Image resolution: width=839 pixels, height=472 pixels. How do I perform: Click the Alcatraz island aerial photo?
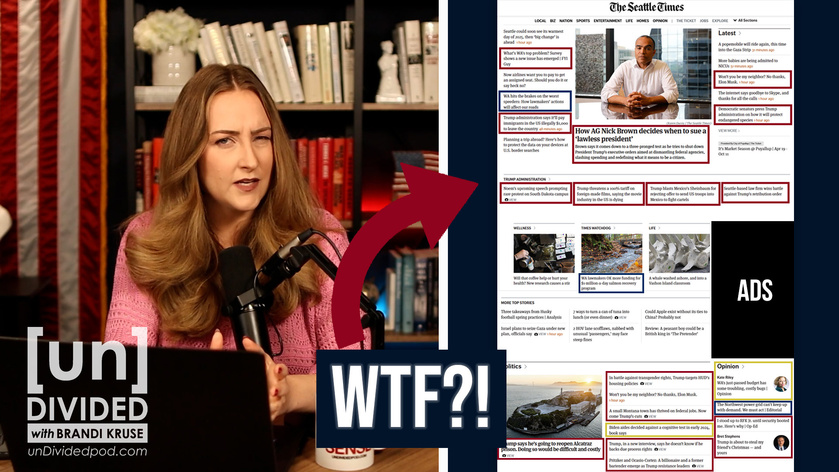(554, 407)
